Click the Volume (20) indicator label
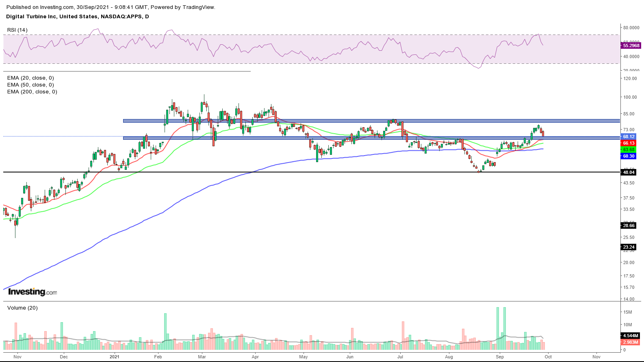 tap(22, 308)
